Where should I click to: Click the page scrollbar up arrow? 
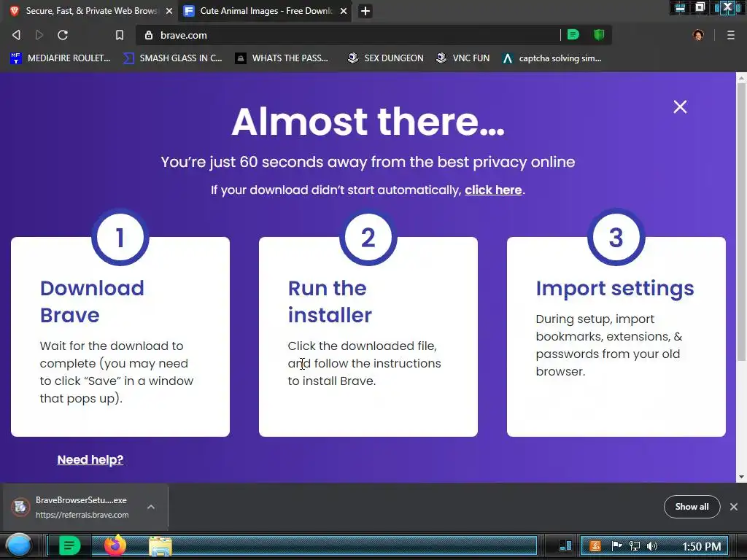[741, 77]
